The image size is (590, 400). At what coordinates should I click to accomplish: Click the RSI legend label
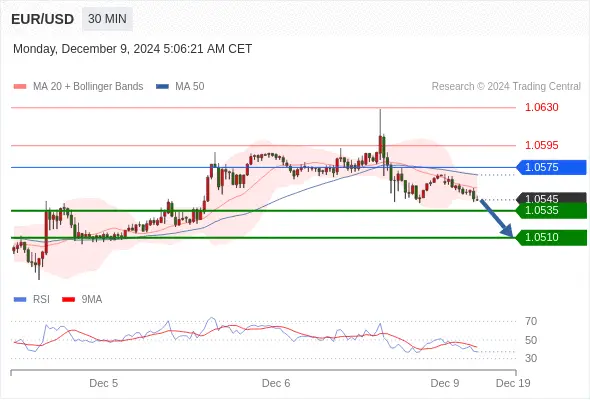tap(41, 300)
